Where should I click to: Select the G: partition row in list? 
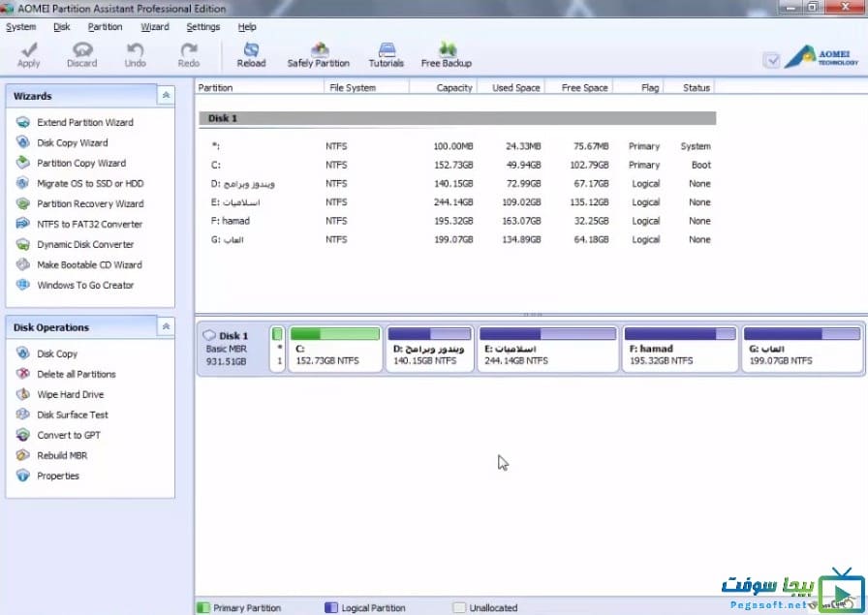pos(457,239)
